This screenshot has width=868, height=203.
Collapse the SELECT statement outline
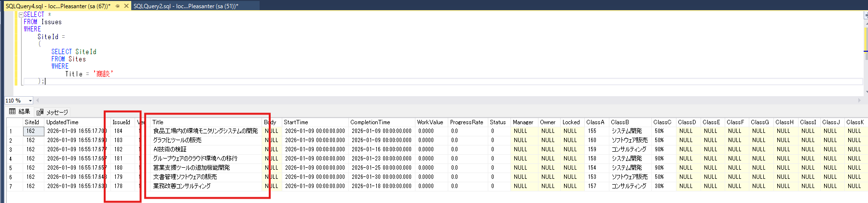(x=21, y=14)
